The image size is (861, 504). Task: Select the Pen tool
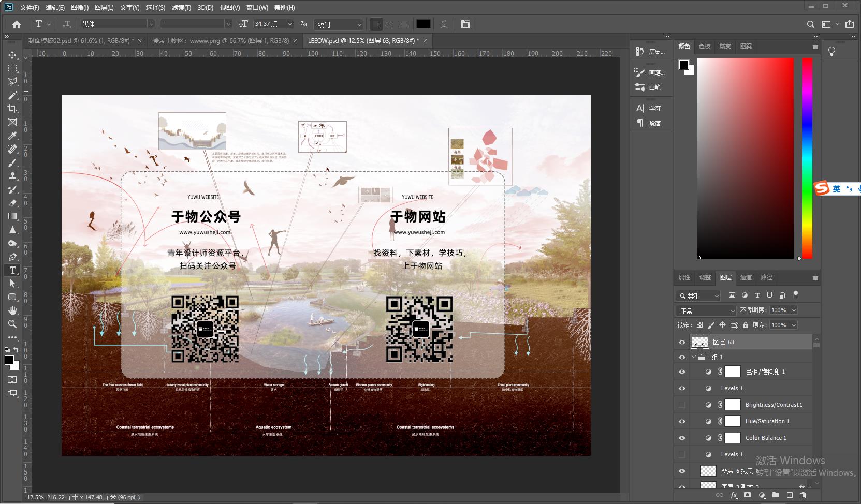(x=12, y=257)
